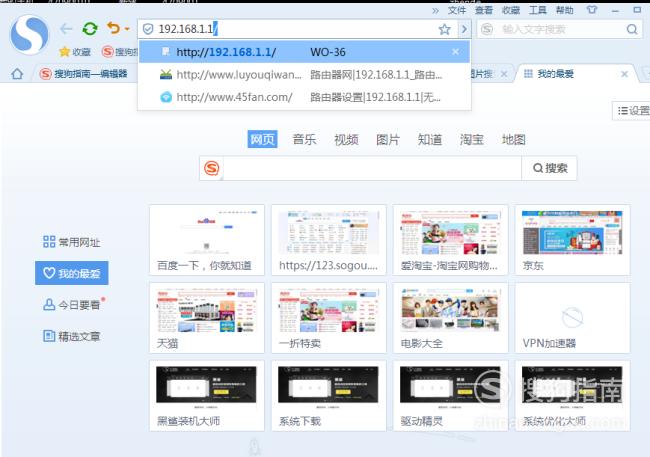Select the 图片 search category
The width and height of the screenshot is (650, 457).
tap(388, 139)
